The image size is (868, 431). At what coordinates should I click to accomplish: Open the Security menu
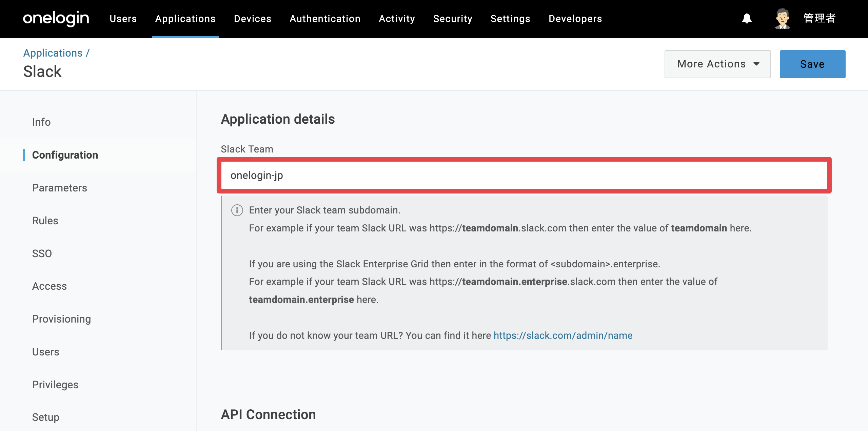click(453, 19)
